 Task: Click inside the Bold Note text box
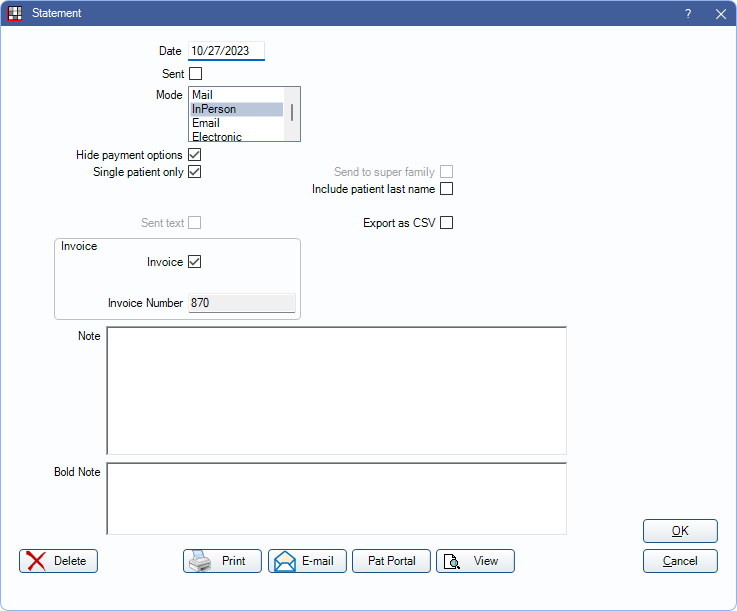tap(336, 498)
